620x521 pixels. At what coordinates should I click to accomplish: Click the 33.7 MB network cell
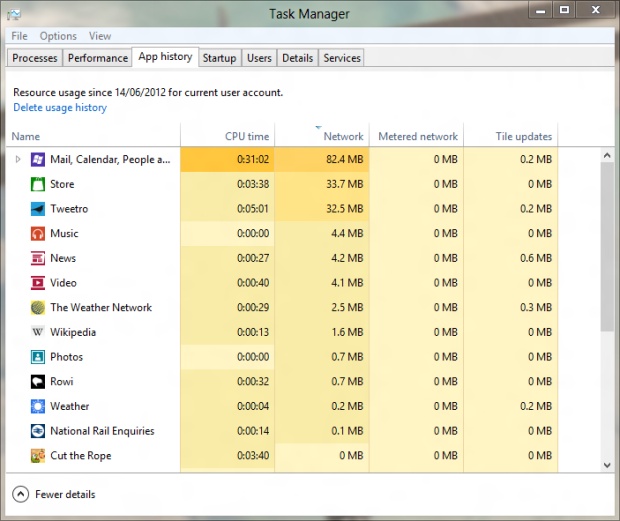[322, 184]
